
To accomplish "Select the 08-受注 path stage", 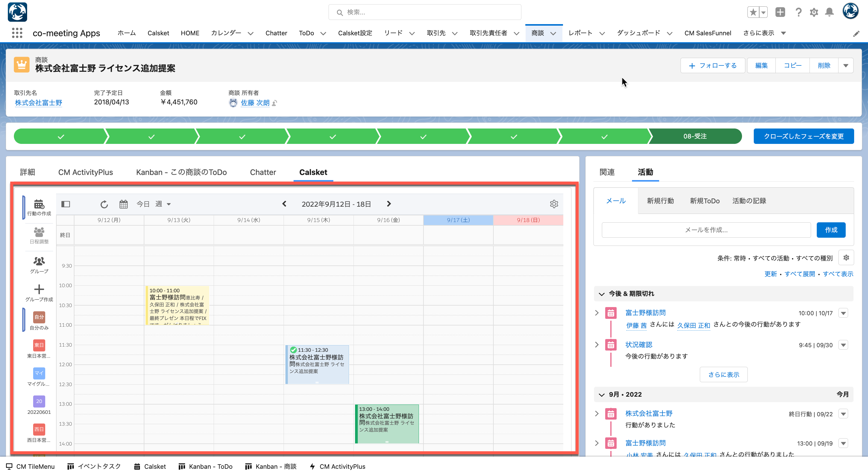I will click(x=695, y=136).
